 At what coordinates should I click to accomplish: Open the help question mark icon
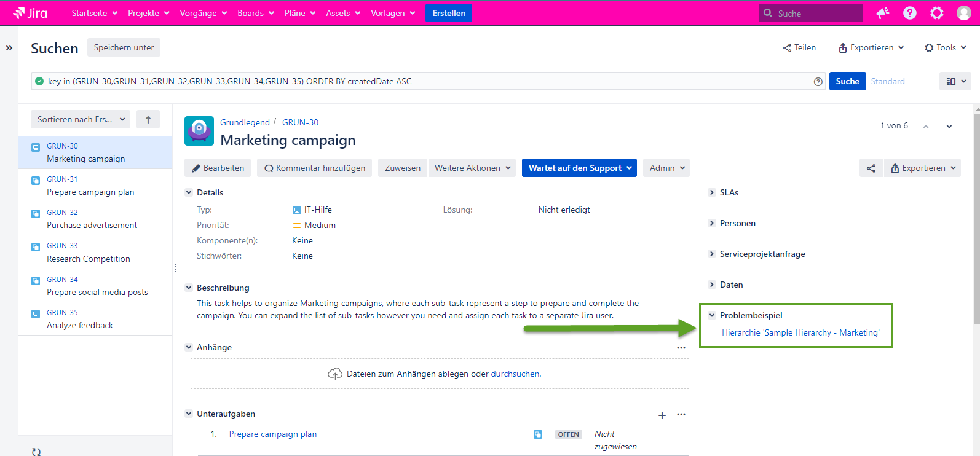pyautogui.click(x=910, y=13)
